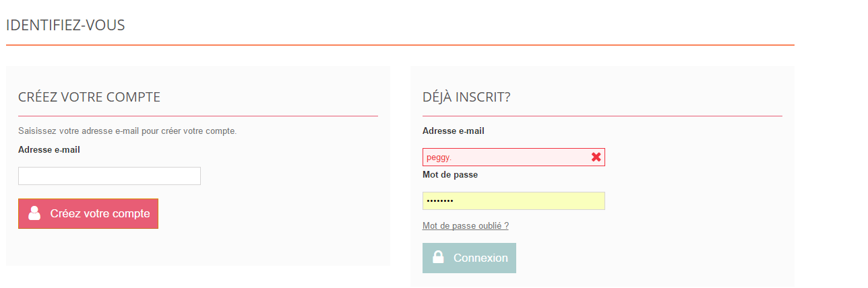This screenshot has width=868, height=288.
Task: Click the "Mot de passe" field label
Action: pos(450,174)
